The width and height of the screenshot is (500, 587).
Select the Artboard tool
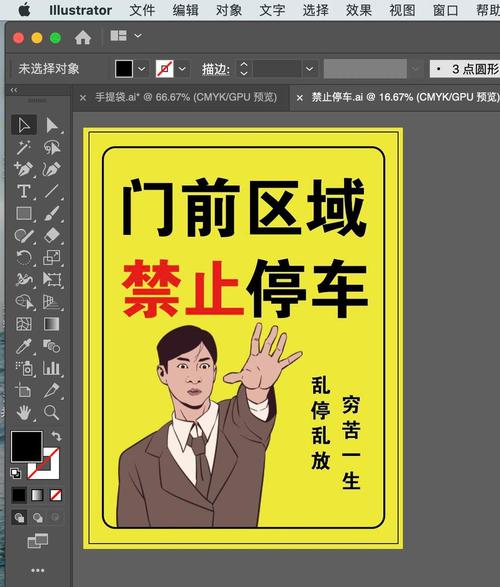click(24, 391)
